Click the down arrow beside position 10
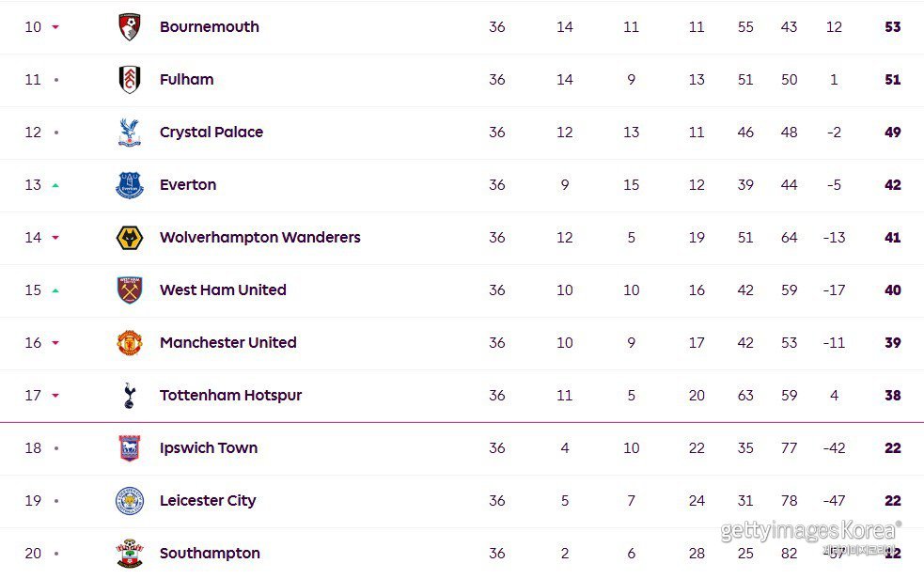 click(x=55, y=27)
